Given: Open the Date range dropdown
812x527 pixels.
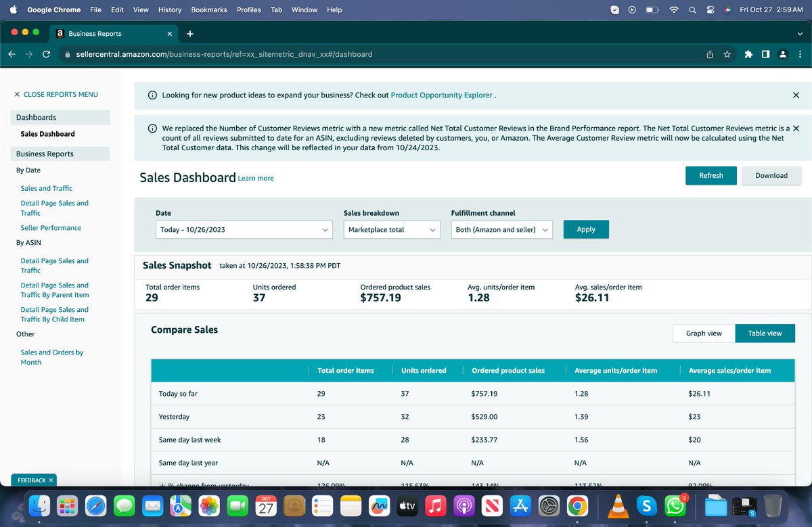Looking at the screenshot, I should [244, 229].
